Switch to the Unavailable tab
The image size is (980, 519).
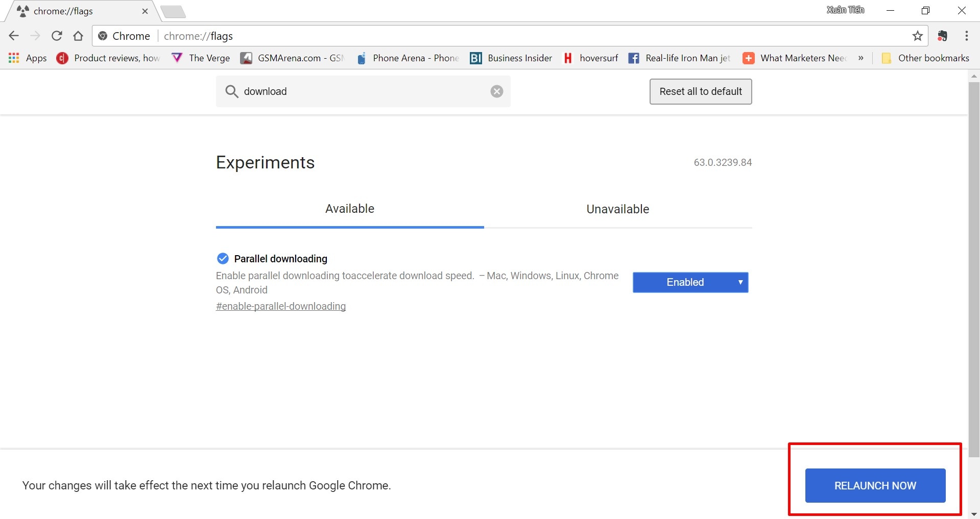pos(617,209)
